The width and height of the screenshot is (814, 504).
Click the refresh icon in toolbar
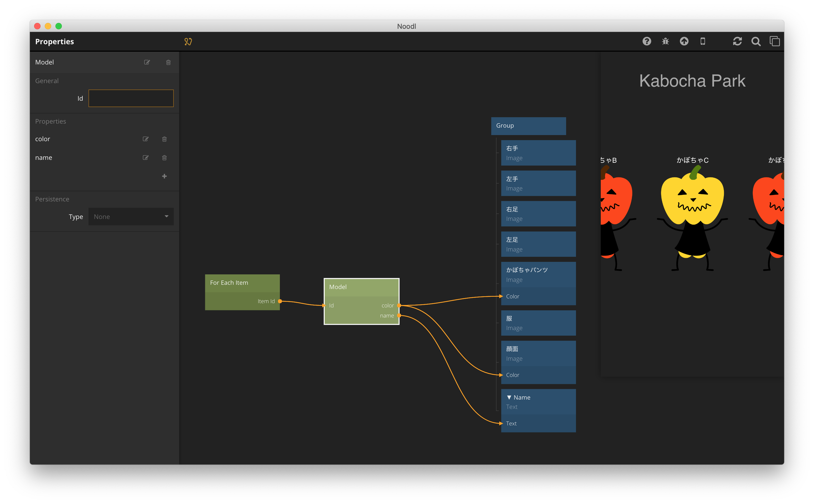click(x=737, y=41)
